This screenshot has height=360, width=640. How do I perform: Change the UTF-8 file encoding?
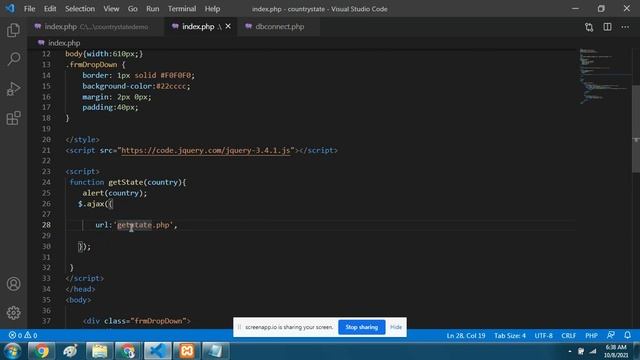pos(543,335)
